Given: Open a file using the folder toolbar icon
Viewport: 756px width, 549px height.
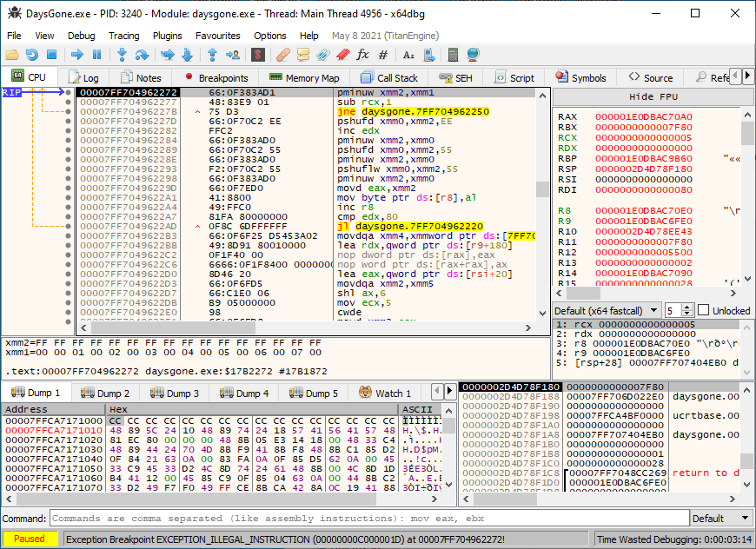Looking at the screenshot, I should [11, 54].
